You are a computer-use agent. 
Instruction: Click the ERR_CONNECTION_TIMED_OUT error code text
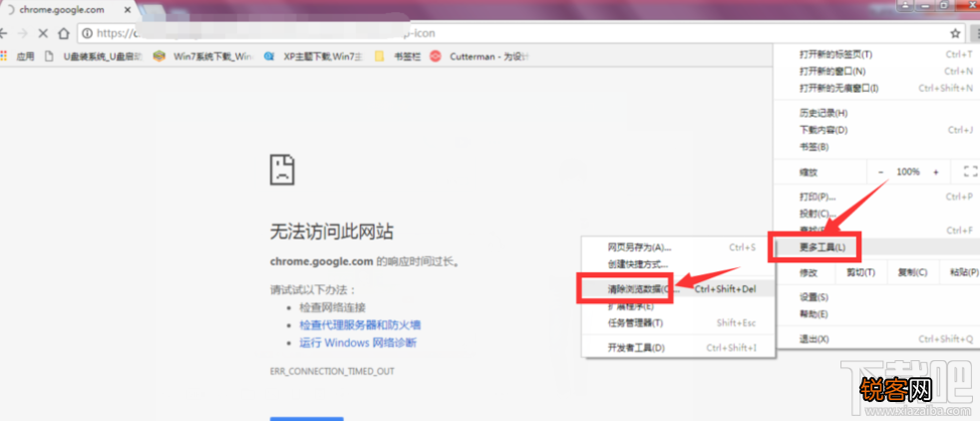[x=332, y=371]
